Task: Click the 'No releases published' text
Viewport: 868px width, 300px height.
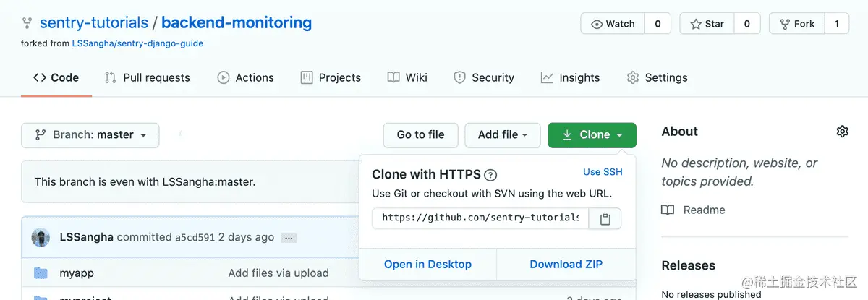Action: pos(711,294)
